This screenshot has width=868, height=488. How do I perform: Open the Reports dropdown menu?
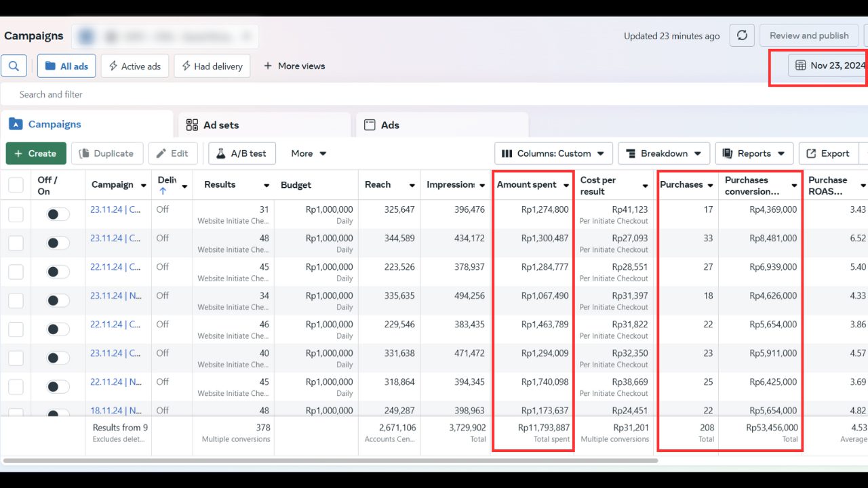tap(754, 153)
